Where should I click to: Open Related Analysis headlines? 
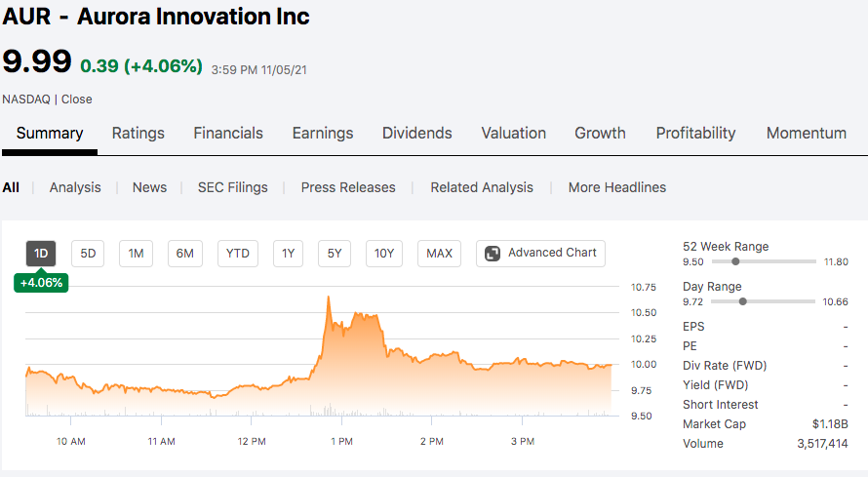coord(482,187)
